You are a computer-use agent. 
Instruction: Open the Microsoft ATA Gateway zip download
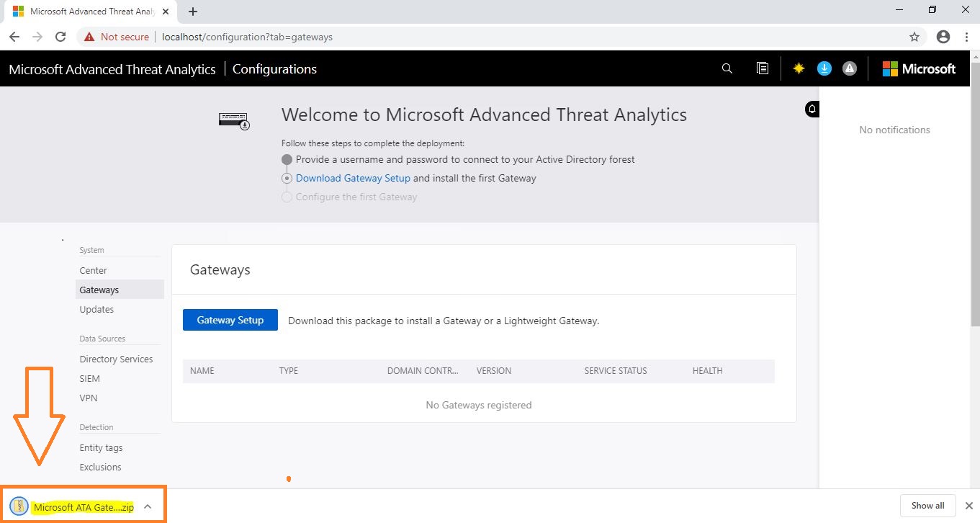click(84, 507)
